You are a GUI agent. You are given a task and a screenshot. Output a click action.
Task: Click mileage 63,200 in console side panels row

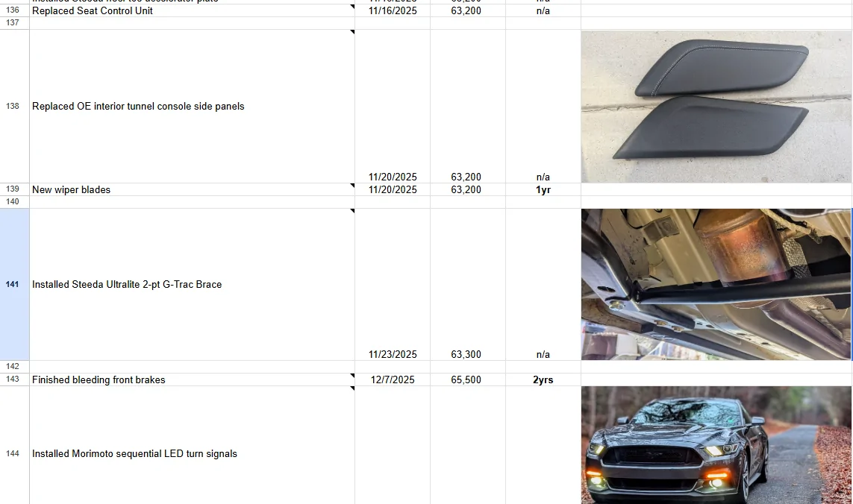coord(466,177)
